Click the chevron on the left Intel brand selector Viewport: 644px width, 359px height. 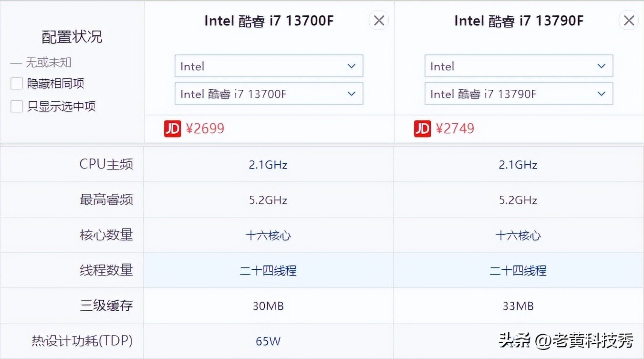[352, 66]
